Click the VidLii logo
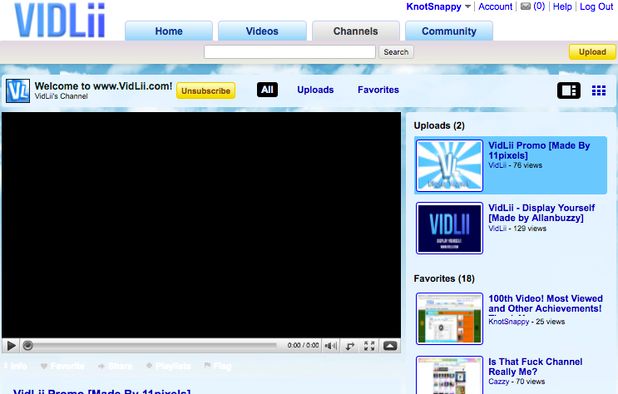Image resolution: width=618 pixels, height=394 pixels. coord(60,20)
